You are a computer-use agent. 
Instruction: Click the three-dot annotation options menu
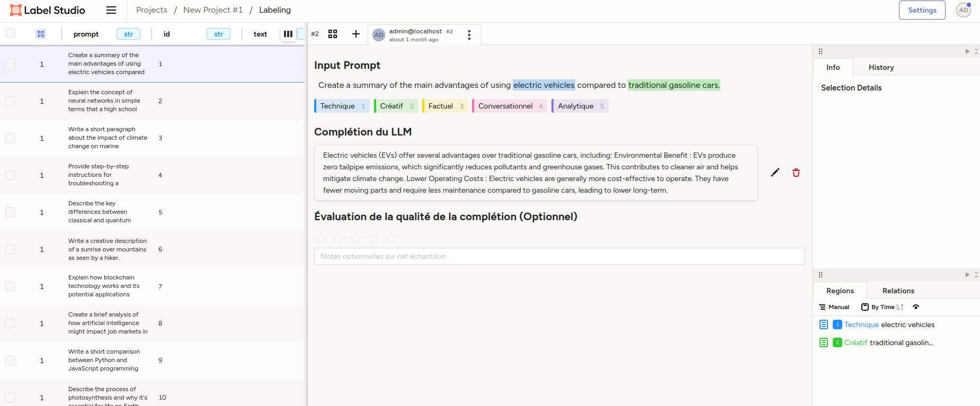coord(469,35)
